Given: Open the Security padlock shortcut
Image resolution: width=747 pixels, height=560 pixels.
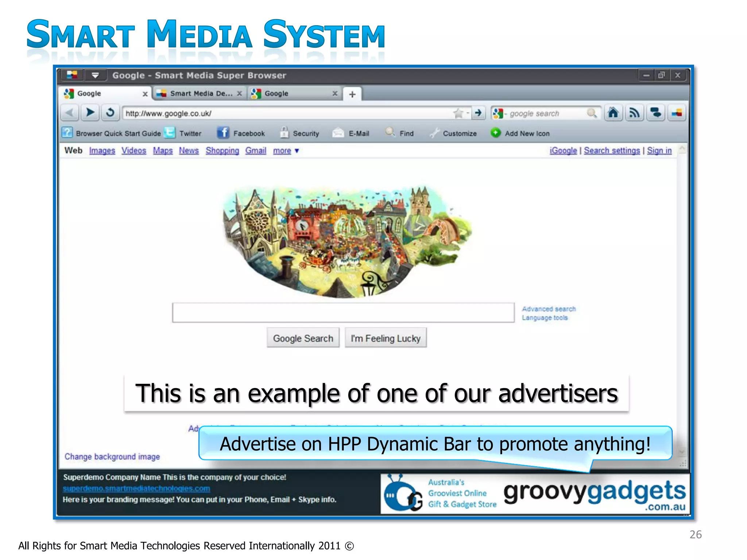Looking at the screenshot, I should point(299,133).
